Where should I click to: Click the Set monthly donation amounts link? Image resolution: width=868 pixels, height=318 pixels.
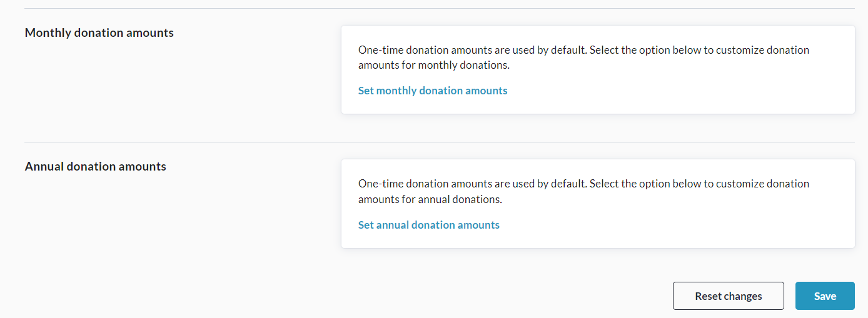(x=433, y=91)
